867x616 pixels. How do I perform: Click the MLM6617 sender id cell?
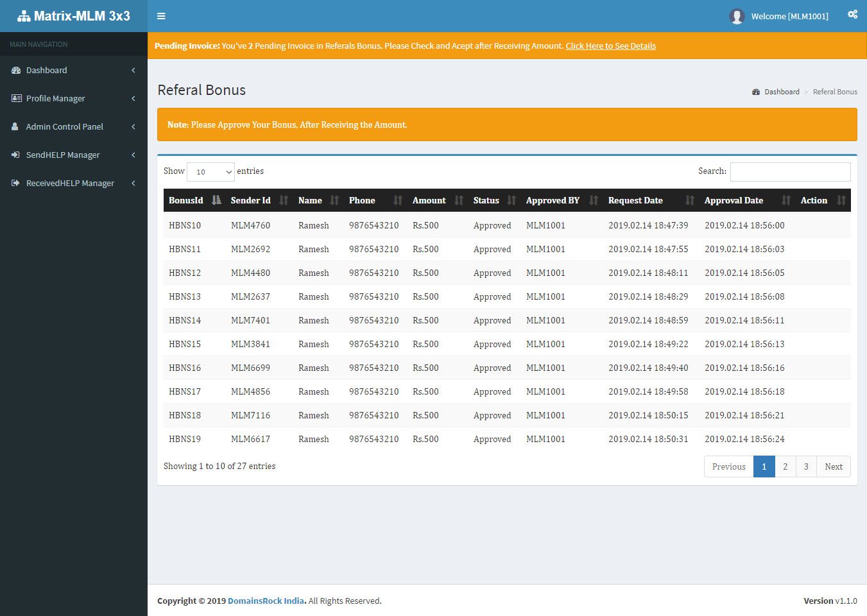point(250,439)
